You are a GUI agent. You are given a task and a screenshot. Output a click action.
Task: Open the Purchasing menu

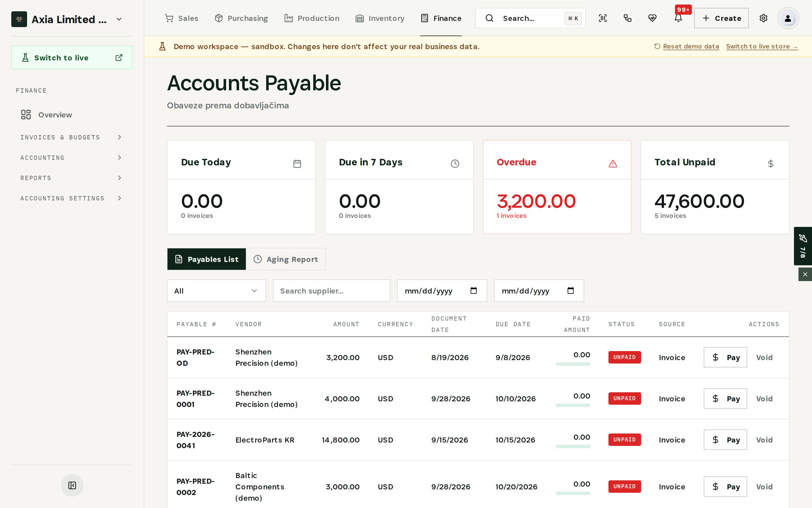point(241,18)
